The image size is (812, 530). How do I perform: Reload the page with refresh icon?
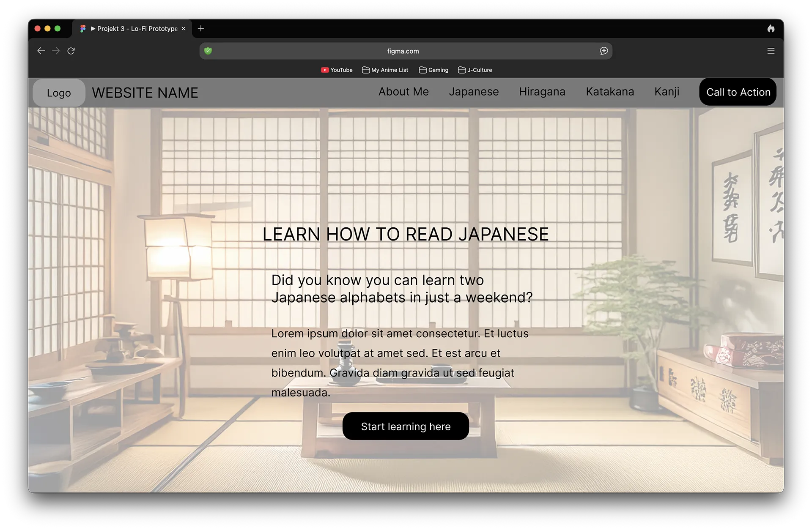click(71, 51)
